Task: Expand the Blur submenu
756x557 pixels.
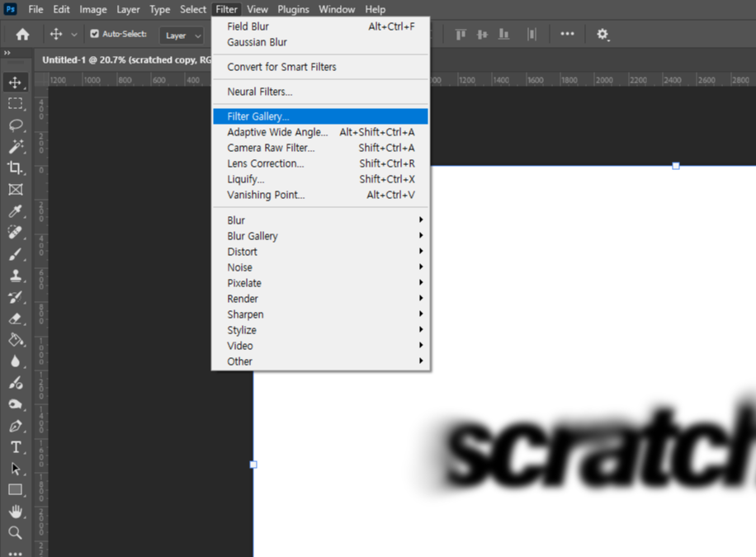Action: [320, 219]
